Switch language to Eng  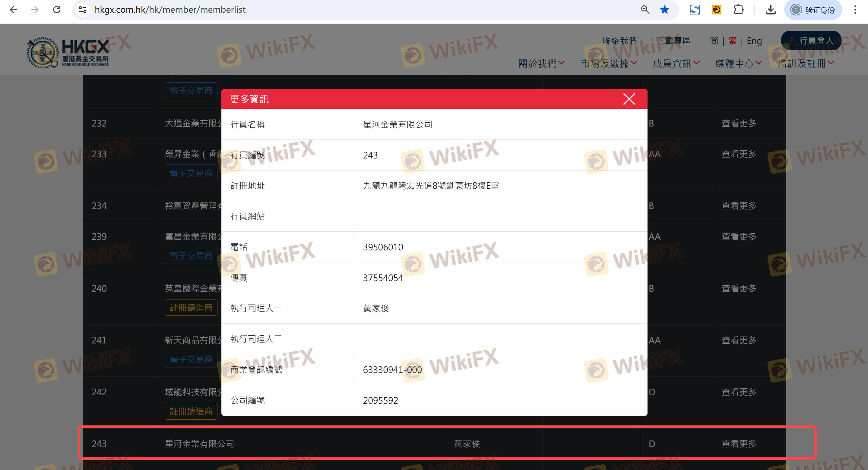[754, 41]
